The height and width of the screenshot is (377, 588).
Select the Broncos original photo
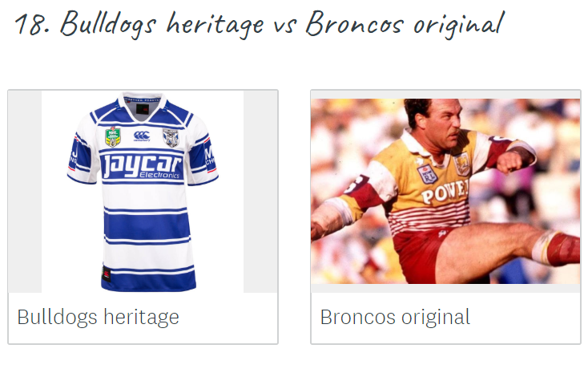(445, 191)
